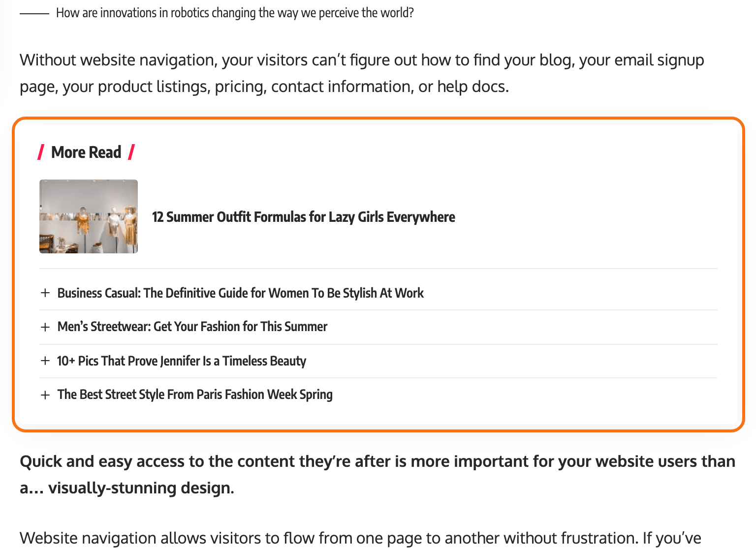756x548 pixels.
Task: Open "Business Casual: The Definitive Guide" article link
Action: tap(240, 293)
